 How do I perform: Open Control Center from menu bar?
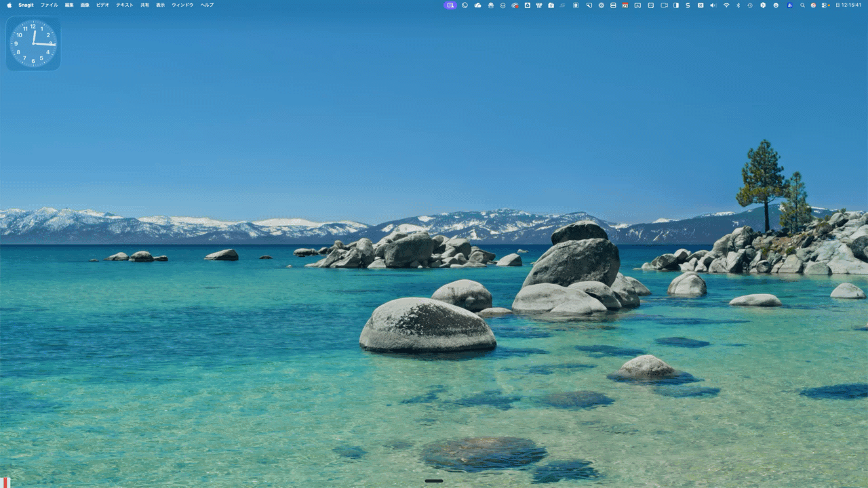pos(825,5)
